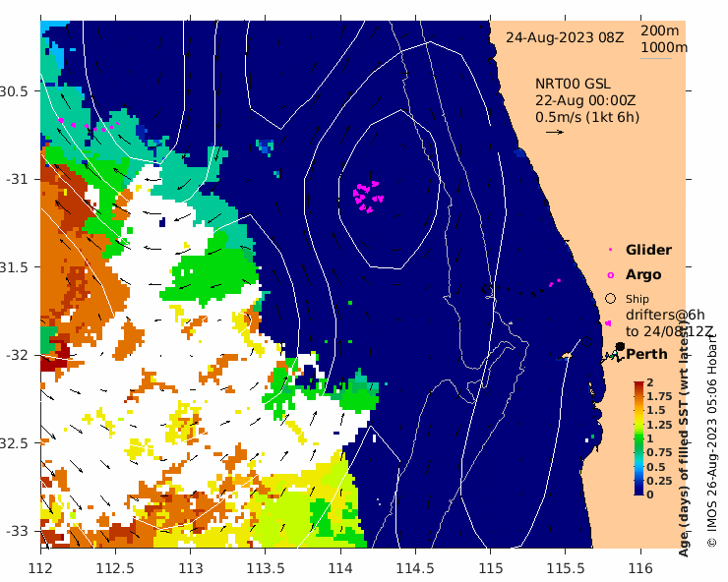Click the magenta Argo legend circle

(x=611, y=275)
